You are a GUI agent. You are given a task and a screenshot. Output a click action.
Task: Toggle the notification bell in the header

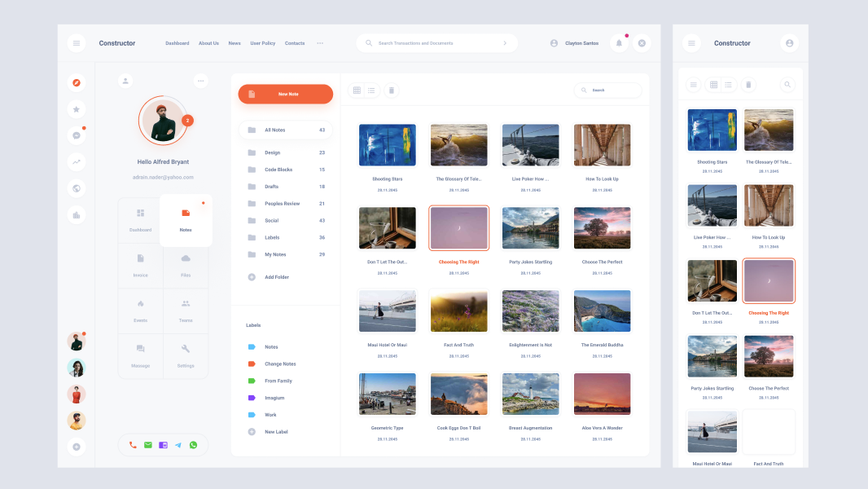618,42
